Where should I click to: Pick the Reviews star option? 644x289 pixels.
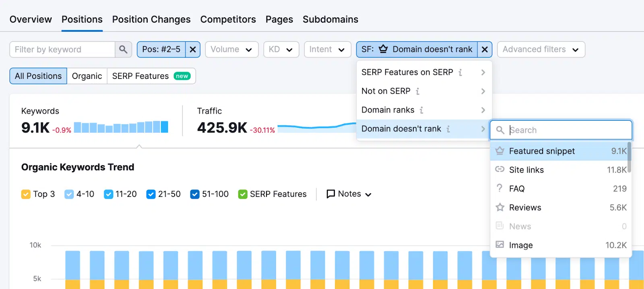tap(525, 208)
